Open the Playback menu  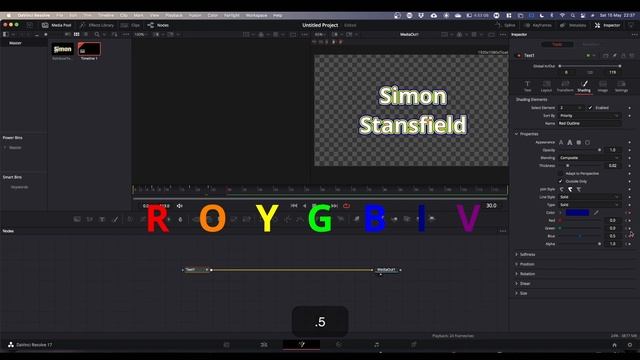[x=174, y=16]
